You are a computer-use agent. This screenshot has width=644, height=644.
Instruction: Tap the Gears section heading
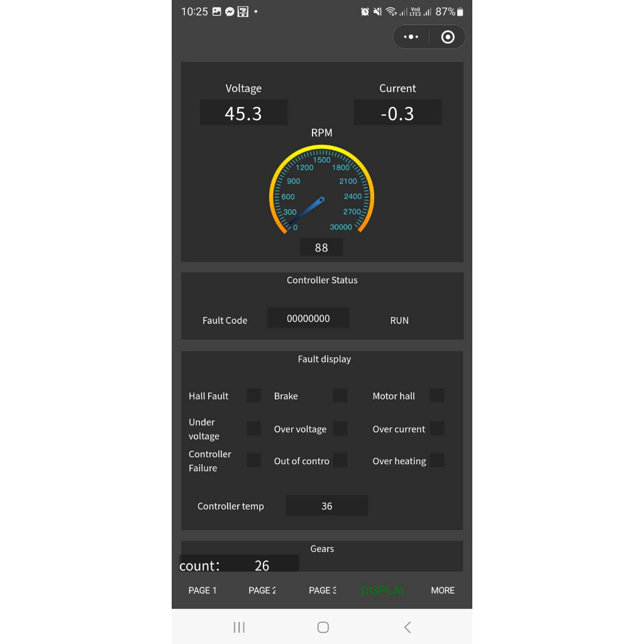tap(322, 548)
